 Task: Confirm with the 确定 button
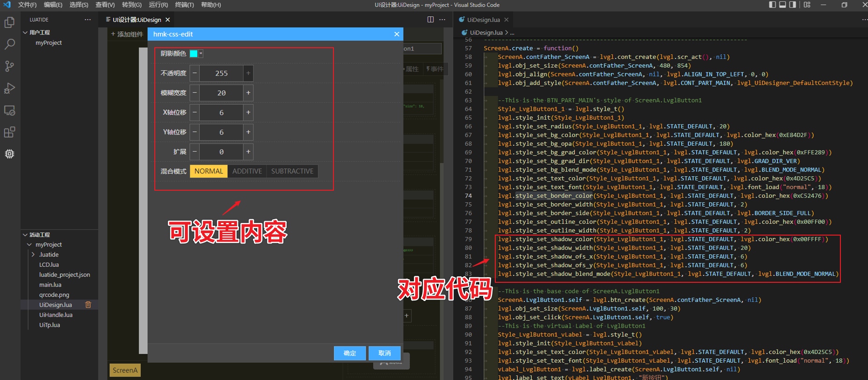coord(350,353)
